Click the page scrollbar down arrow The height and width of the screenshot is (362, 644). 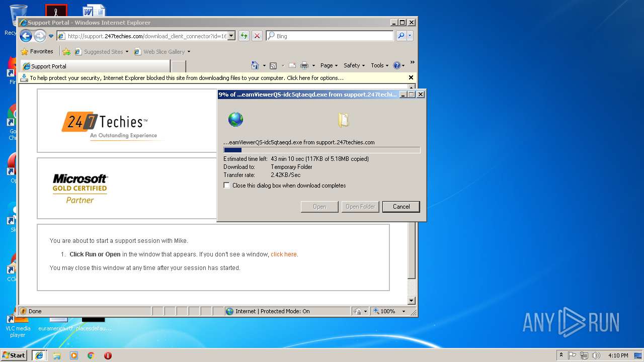(x=411, y=301)
